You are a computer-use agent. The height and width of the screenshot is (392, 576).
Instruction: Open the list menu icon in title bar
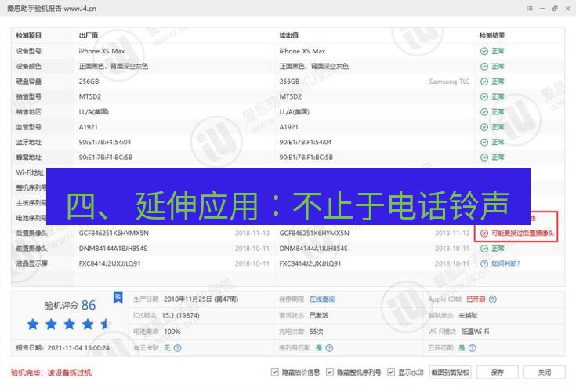point(529,8)
